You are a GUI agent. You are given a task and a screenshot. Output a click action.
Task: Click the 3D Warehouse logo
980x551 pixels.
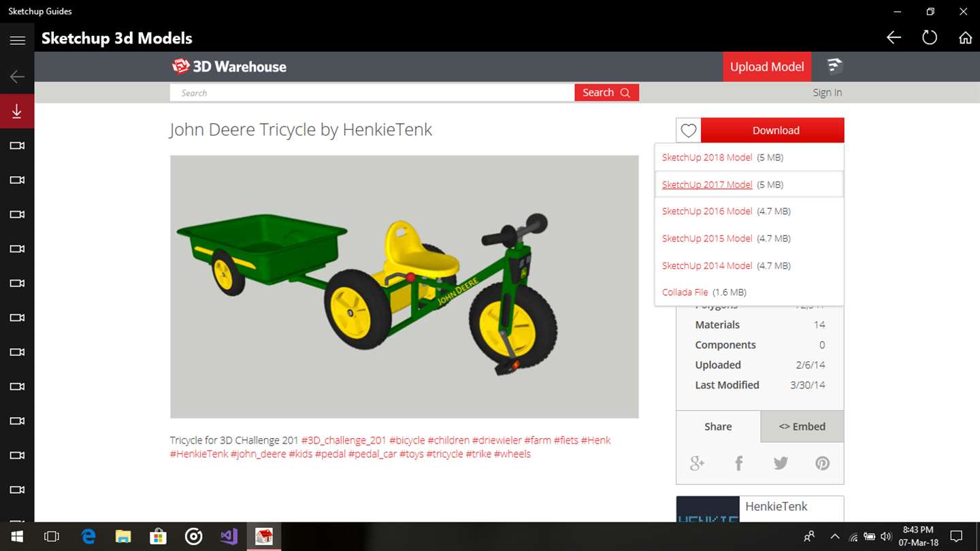coord(229,67)
